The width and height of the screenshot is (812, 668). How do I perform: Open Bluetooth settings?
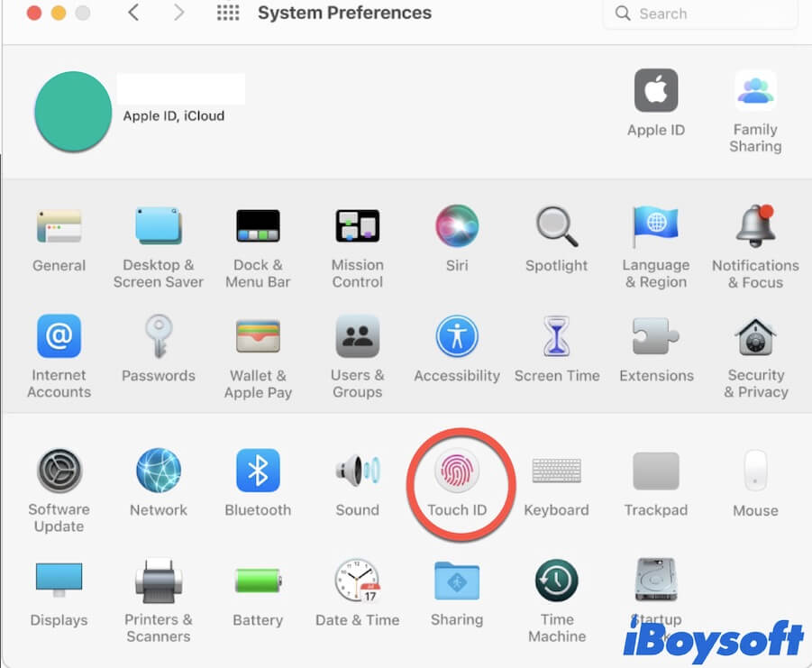pos(258,471)
